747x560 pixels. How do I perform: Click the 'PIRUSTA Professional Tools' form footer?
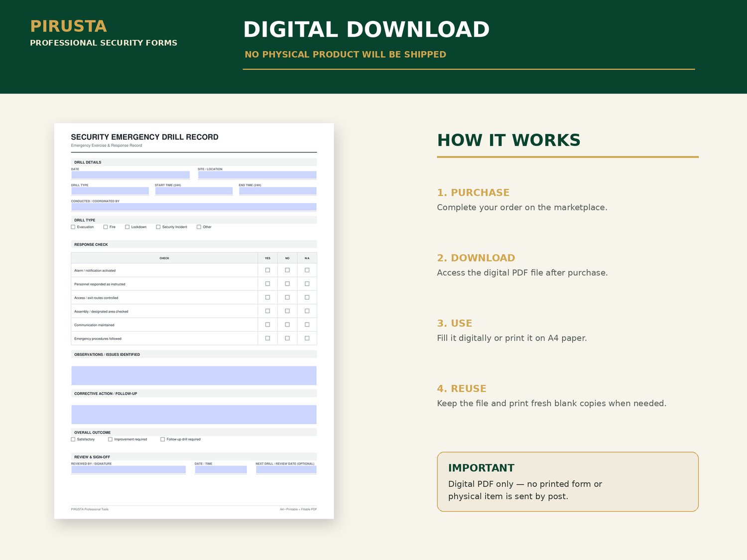pyautogui.click(x=90, y=509)
